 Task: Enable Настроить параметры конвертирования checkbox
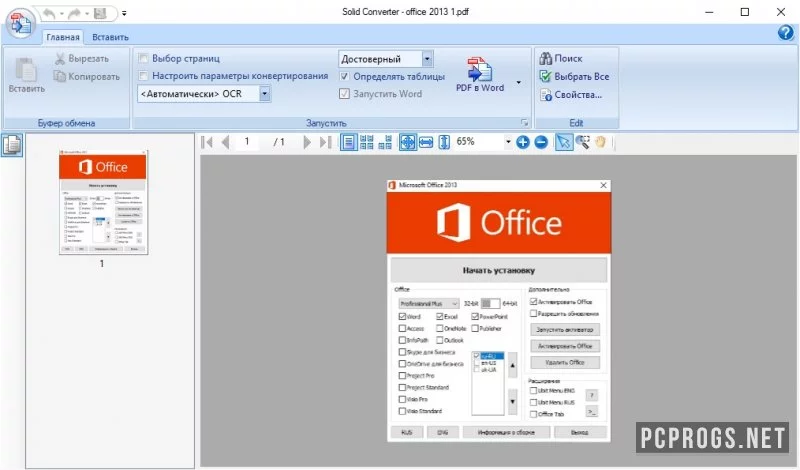(x=143, y=76)
